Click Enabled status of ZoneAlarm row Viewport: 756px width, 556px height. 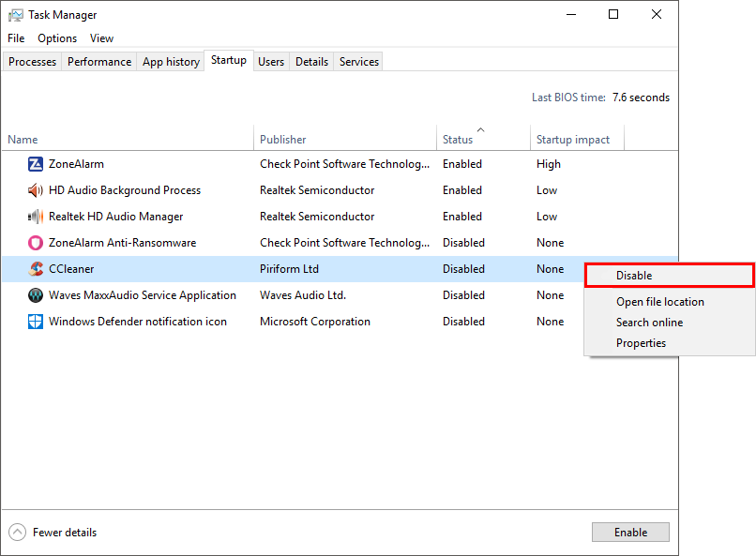pyautogui.click(x=461, y=164)
